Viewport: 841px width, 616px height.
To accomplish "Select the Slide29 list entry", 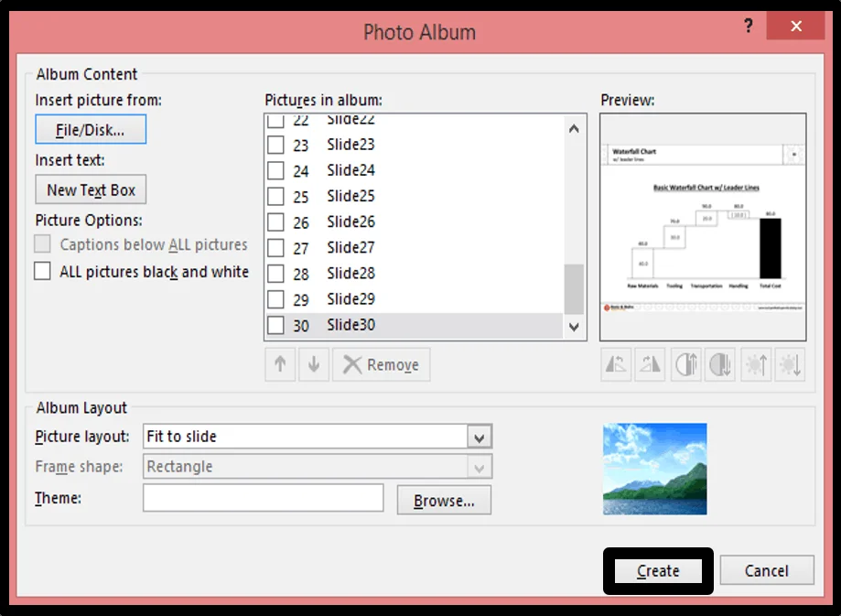I will (414, 299).
